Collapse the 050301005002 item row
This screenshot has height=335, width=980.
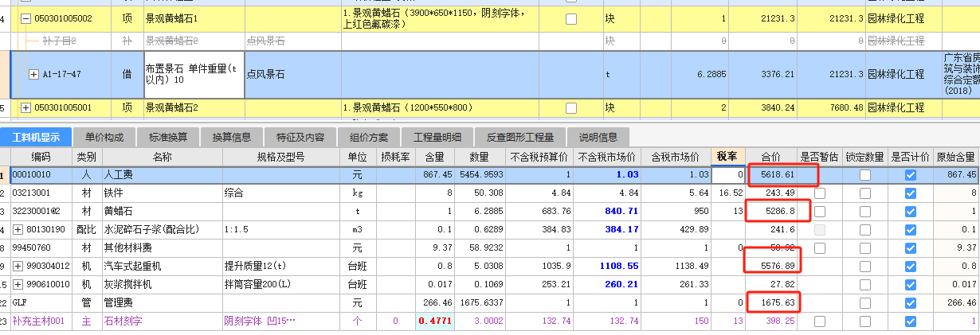click(25, 18)
